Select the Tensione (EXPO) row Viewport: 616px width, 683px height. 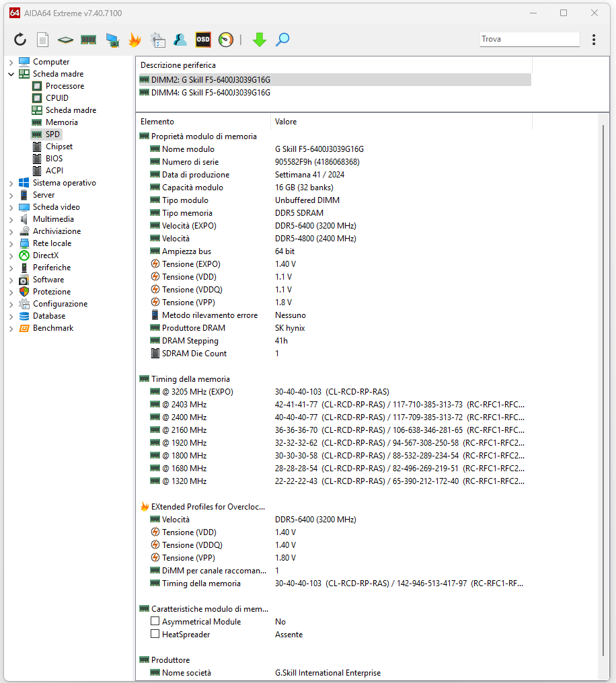pos(335,264)
